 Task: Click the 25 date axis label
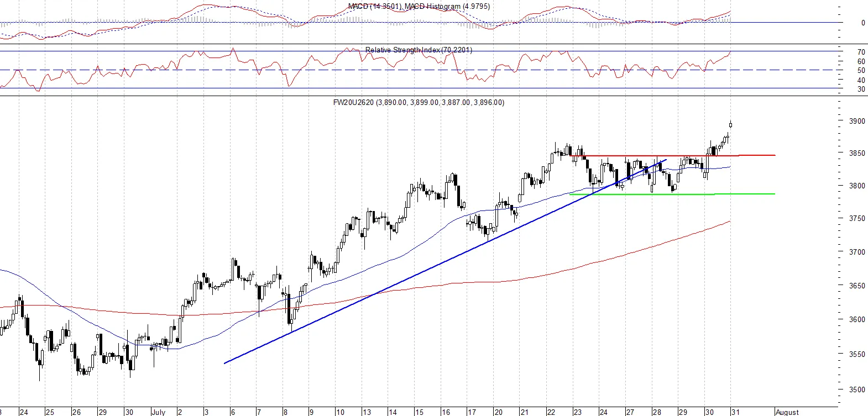[x=50, y=412]
